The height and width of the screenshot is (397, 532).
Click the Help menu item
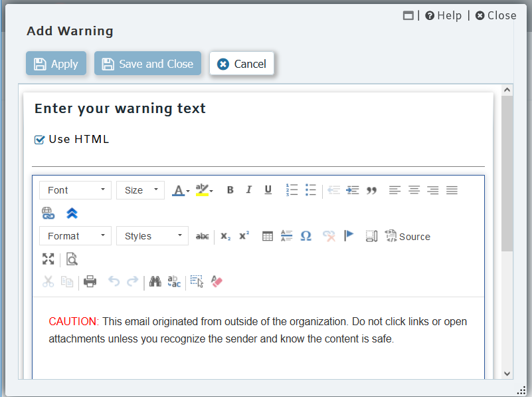tap(443, 15)
